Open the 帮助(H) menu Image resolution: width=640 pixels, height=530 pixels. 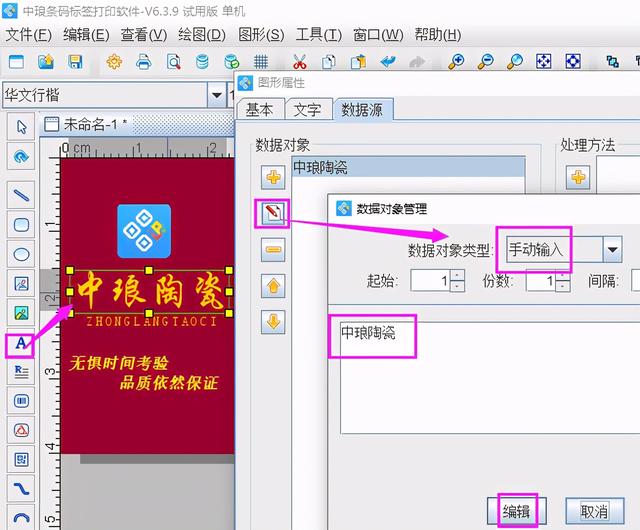click(x=438, y=35)
